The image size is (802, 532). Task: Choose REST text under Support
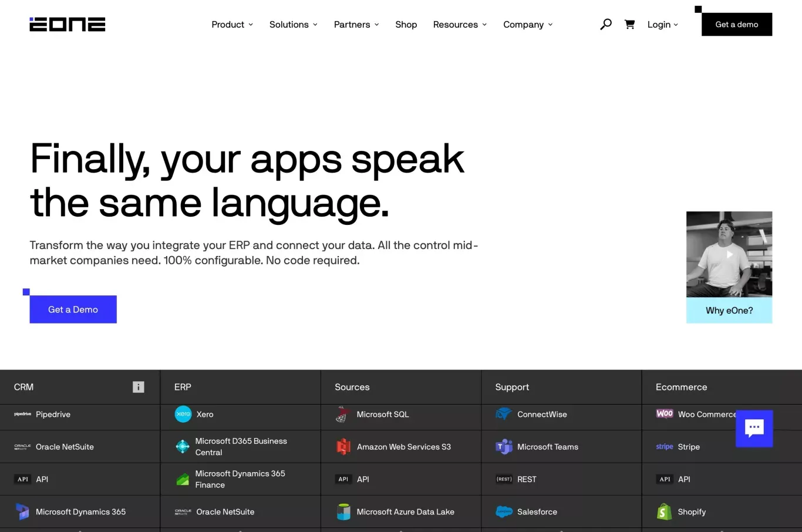coord(527,479)
